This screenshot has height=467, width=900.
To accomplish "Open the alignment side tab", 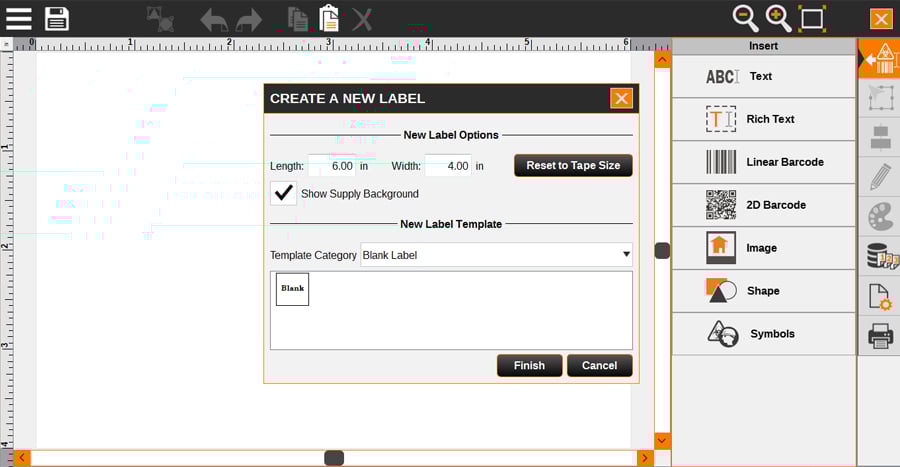I will [x=880, y=138].
